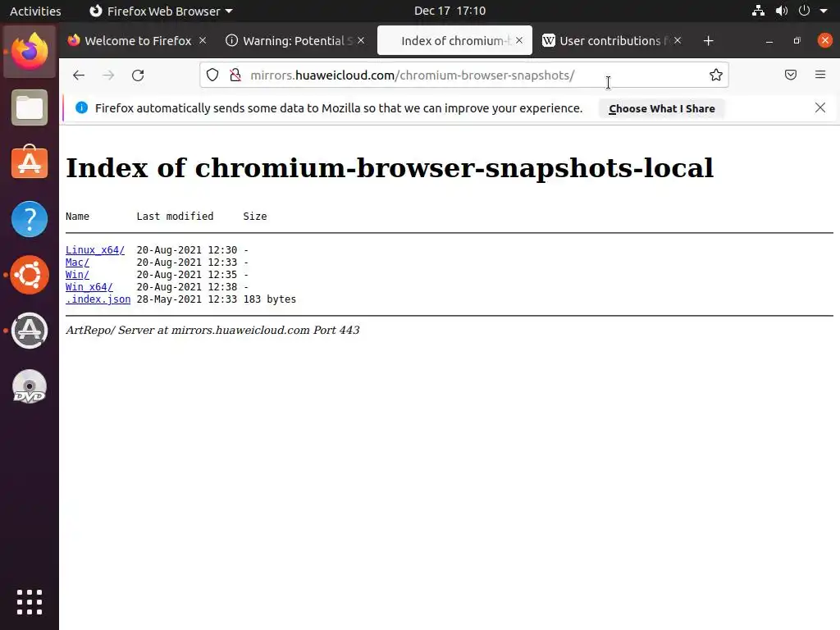Viewport: 840px width, 630px height.
Task: Switch to User contributions tab
Action: [x=614, y=41]
